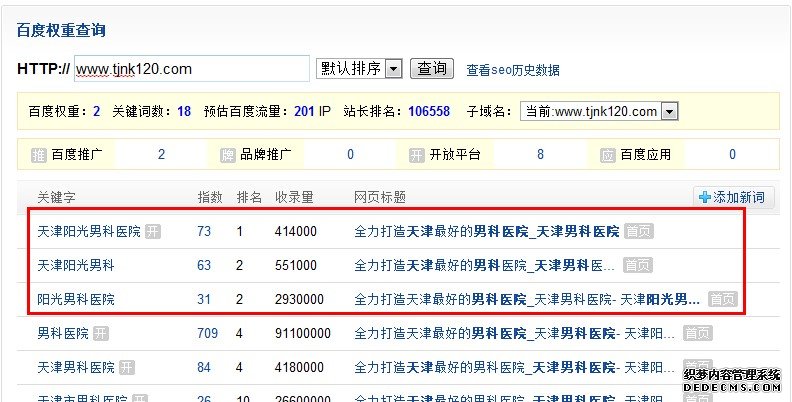Click the 查询 button
This screenshot has height=402, width=792.
tap(432, 68)
